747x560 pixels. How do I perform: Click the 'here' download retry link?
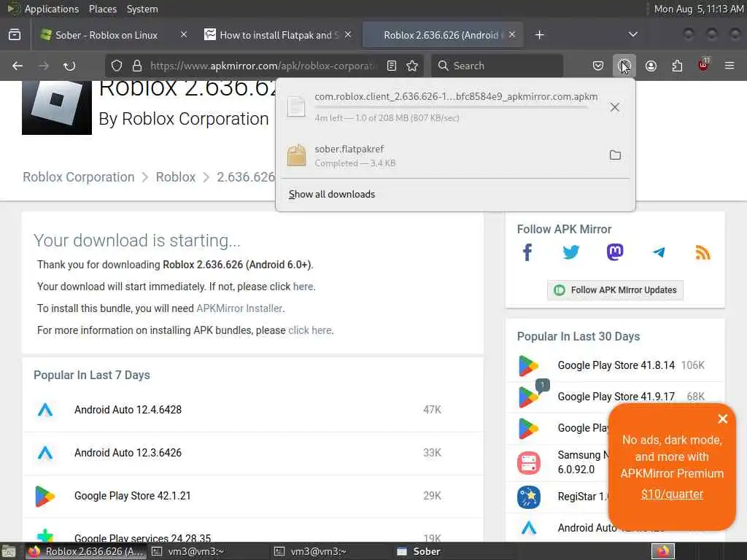click(303, 287)
